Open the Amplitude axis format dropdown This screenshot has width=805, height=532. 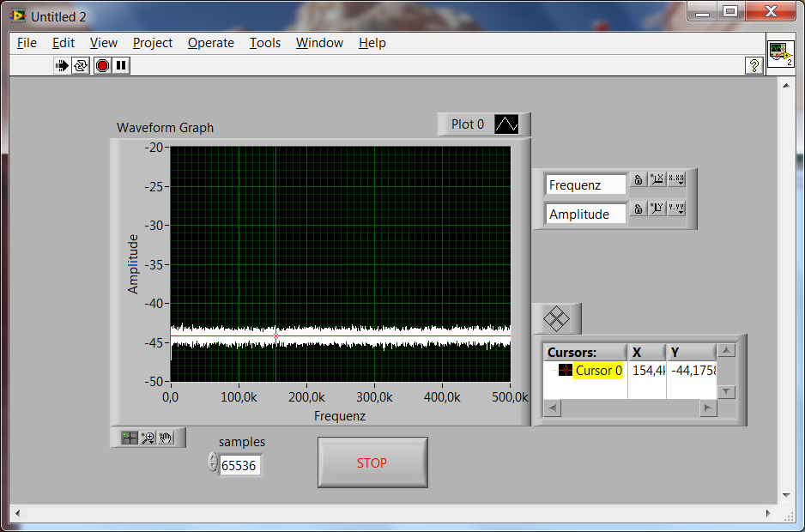(676, 209)
